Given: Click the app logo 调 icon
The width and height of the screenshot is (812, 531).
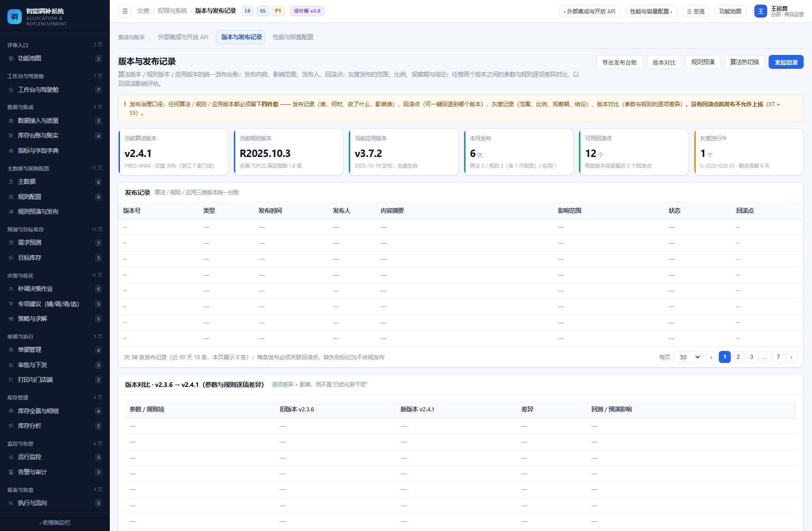Looking at the screenshot, I should 14,17.
